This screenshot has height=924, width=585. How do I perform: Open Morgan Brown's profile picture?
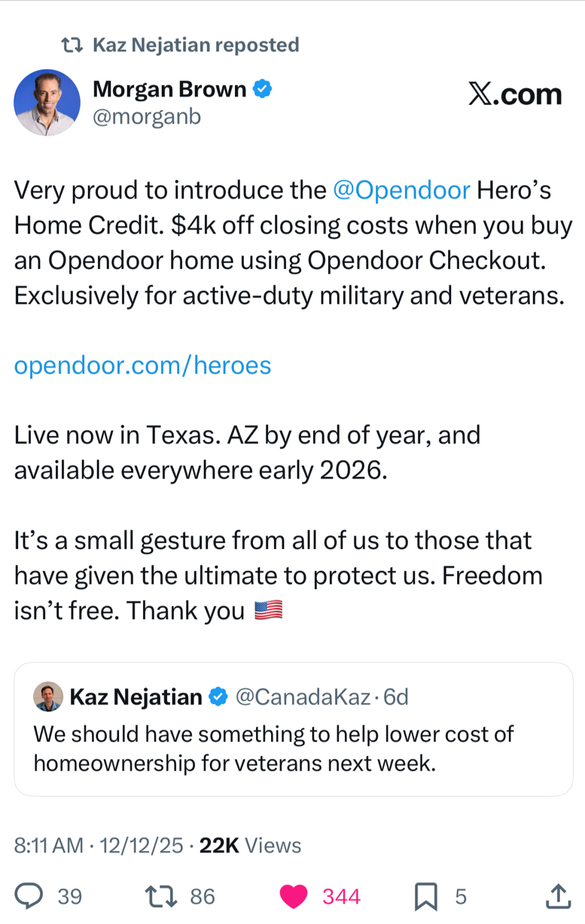pos(47,102)
